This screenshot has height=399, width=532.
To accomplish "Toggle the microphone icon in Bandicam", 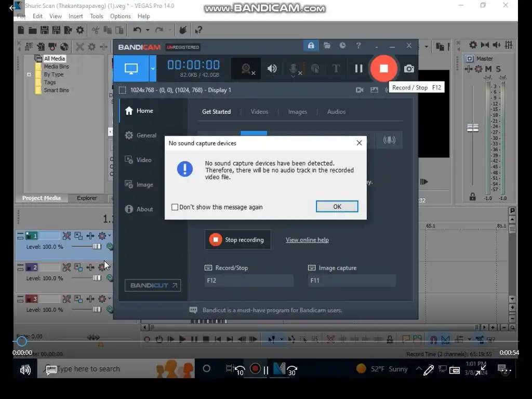I will point(294,69).
